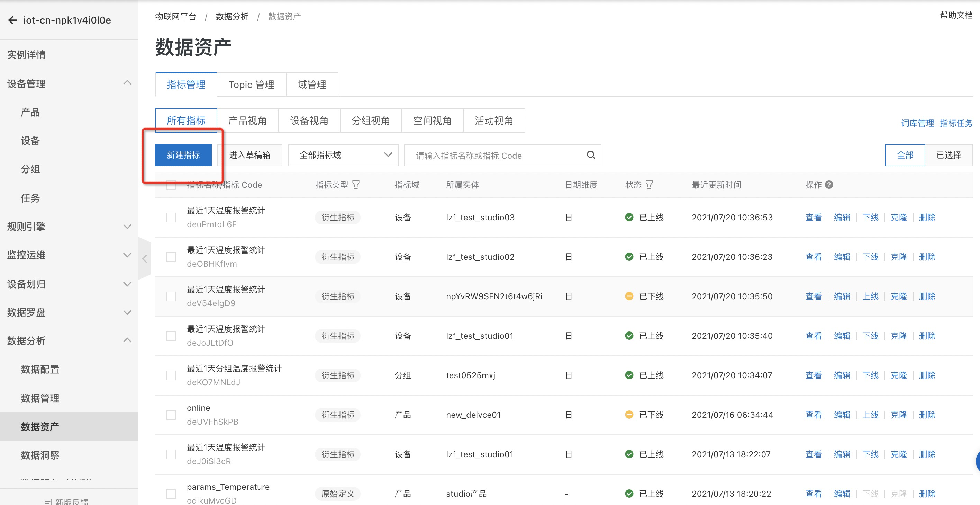Open the 活动视角 tab
The width and height of the screenshot is (980, 505).
tap(494, 121)
